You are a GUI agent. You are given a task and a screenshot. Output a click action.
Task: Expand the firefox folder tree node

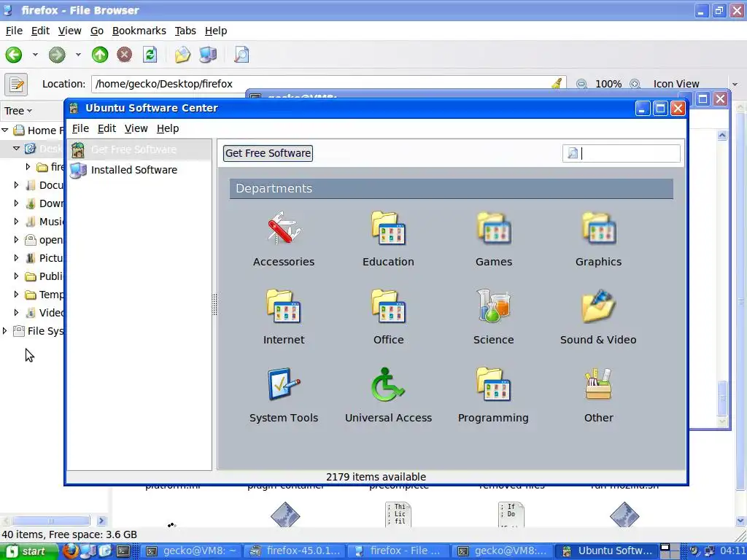click(x=28, y=166)
